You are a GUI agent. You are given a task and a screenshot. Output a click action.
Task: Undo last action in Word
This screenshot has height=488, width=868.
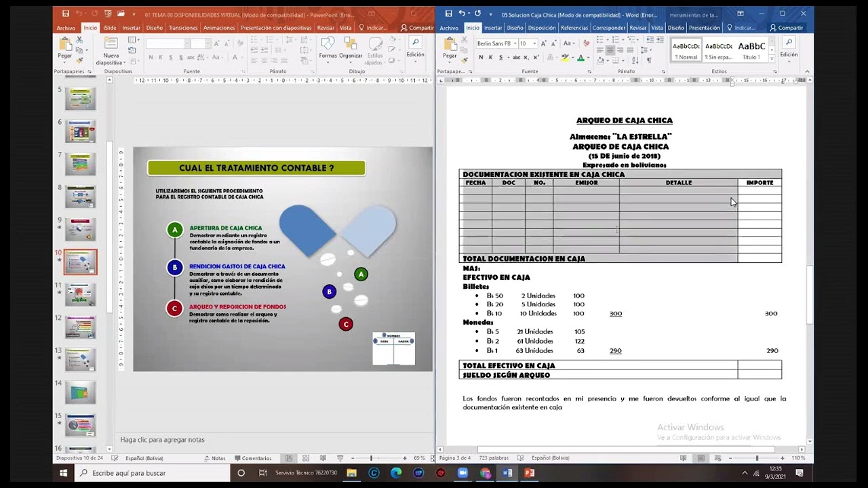(462, 13)
